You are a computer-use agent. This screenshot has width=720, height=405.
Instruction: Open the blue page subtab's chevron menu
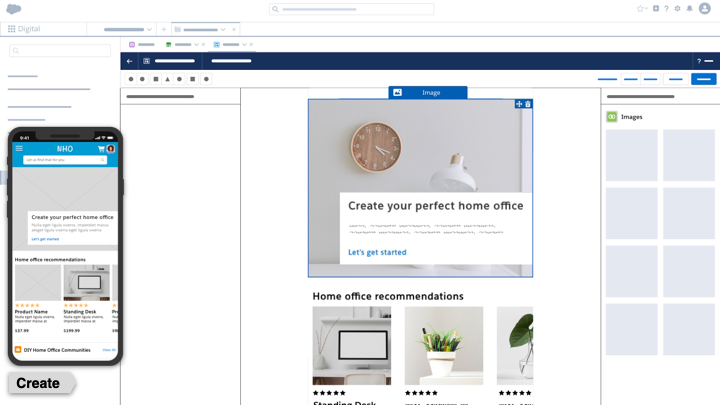[x=244, y=45]
